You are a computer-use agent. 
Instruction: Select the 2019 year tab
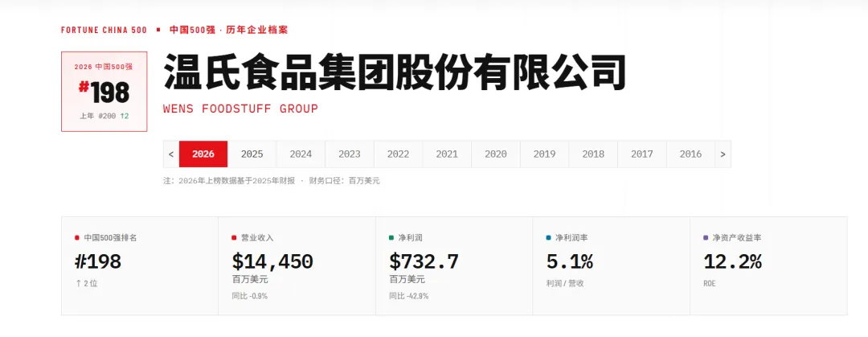[544, 154]
